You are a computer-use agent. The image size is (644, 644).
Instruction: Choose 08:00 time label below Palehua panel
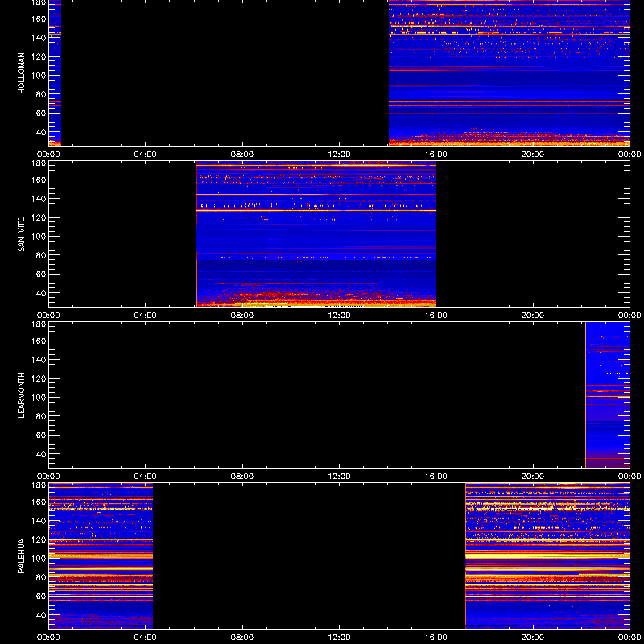pyautogui.click(x=242, y=638)
